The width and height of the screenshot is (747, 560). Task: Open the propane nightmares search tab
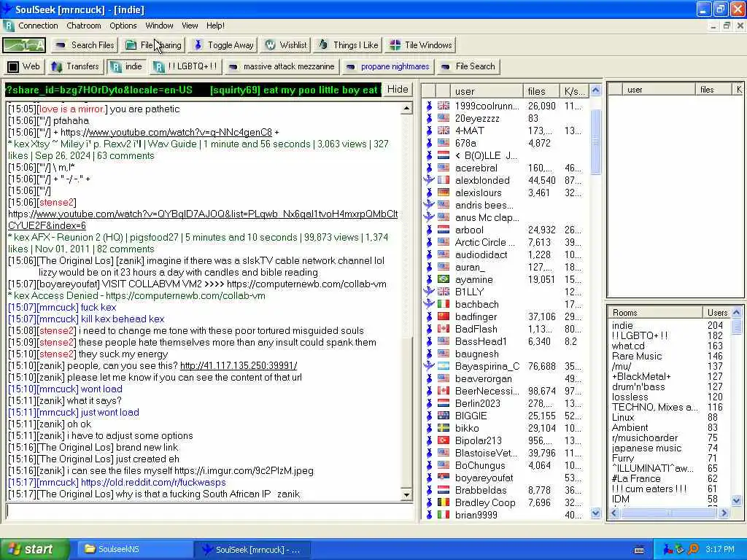pyautogui.click(x=388, y=66)
